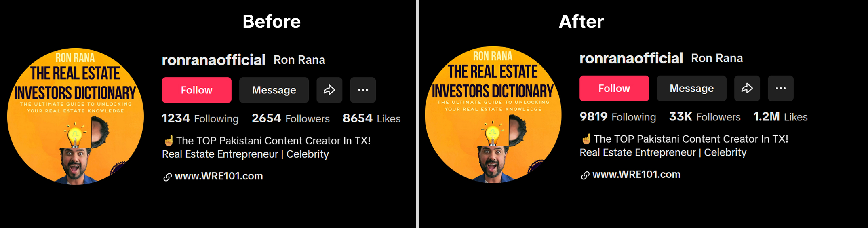Open Message button in After panel
Image resolution: width=868 pixels, height=228 pixels.
692,89
